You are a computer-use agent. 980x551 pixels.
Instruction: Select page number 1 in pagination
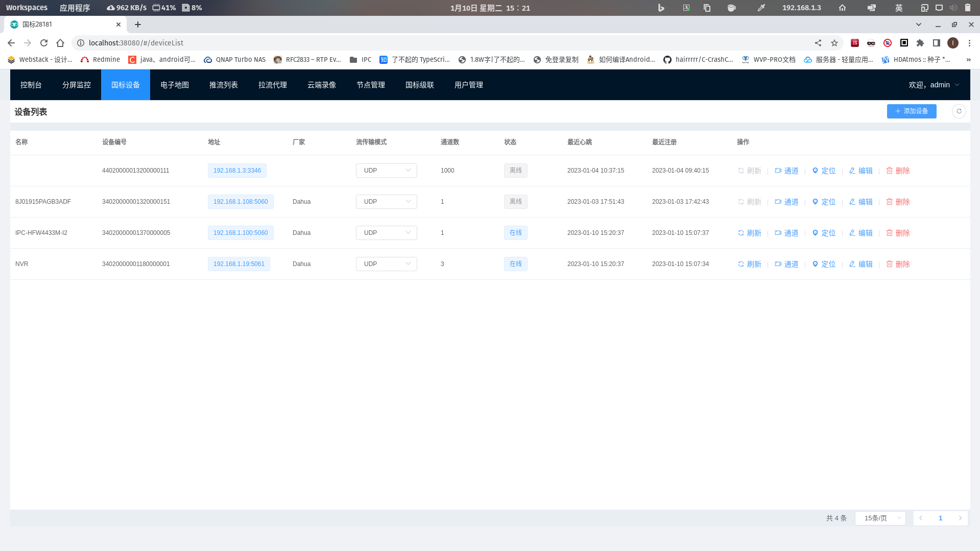pyautogui.click(x=940, y=518)
